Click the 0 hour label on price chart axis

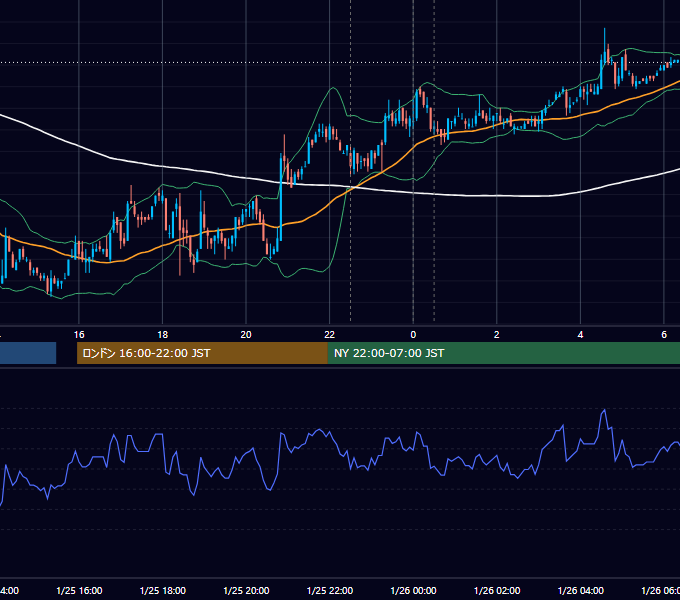click(x=413, y=335)
